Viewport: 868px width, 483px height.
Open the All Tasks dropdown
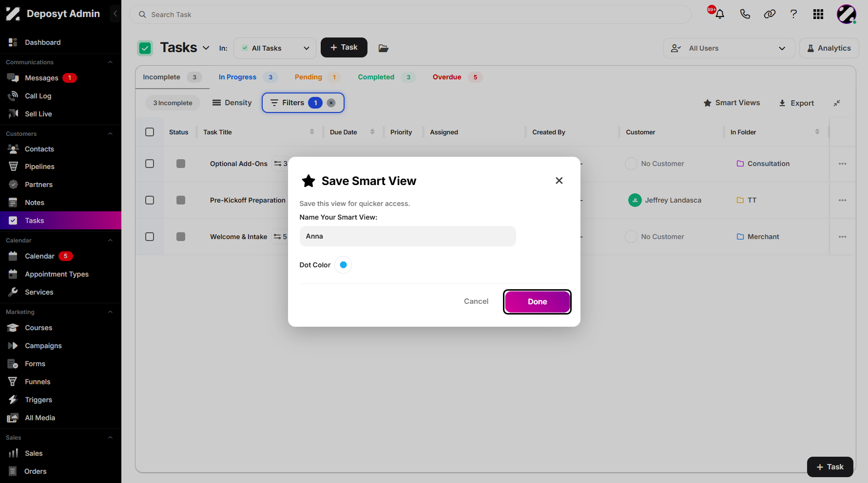[275, 48]
